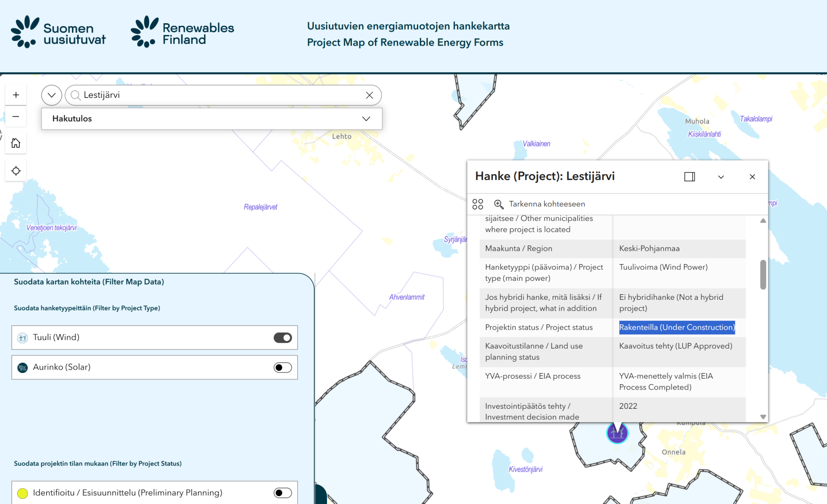Click the Renewables Finland logo
This screenshot has height=504, width=827.
182,32
